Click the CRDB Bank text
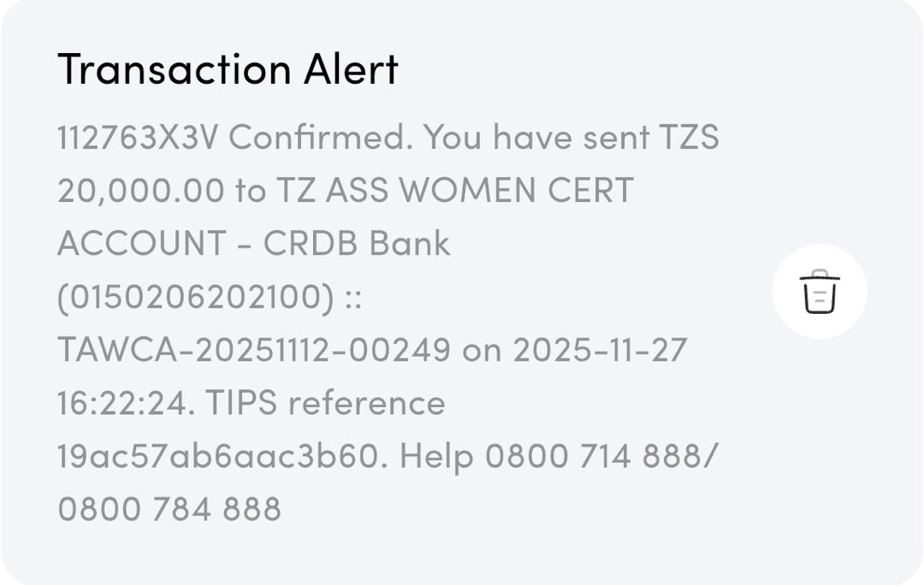The width and height of the screenshot is (924, 585). [x=356, y=244]
